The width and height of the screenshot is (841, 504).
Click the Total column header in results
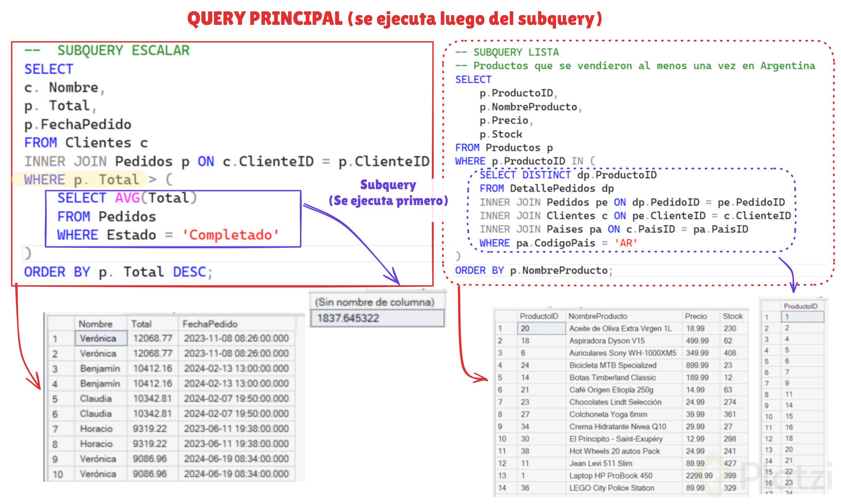141,324
